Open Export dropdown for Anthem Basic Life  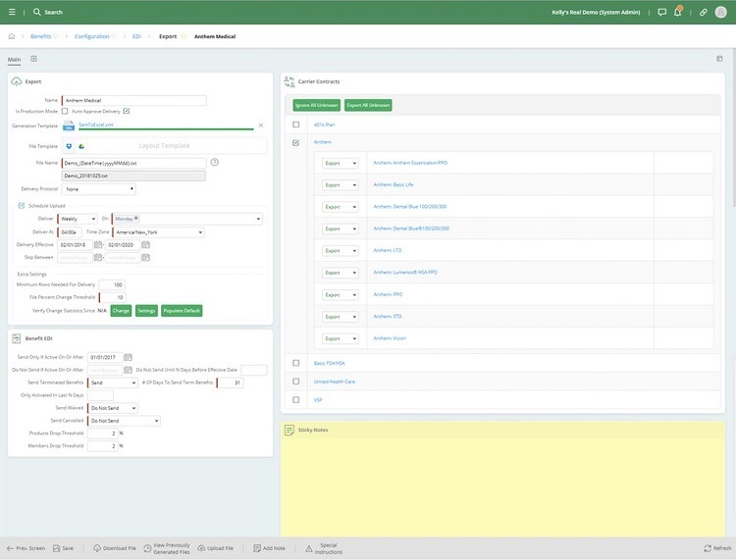(x=341, y=185)
